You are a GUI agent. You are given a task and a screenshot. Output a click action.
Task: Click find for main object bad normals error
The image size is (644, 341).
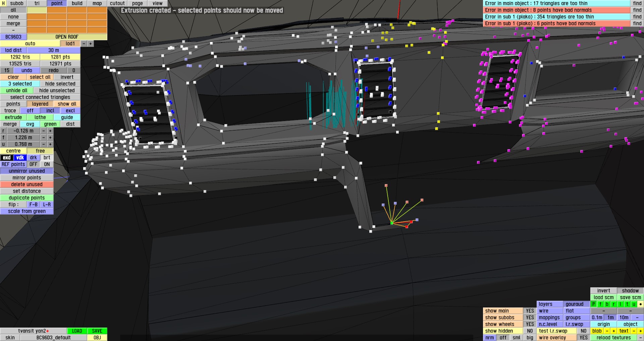(637, 10)
